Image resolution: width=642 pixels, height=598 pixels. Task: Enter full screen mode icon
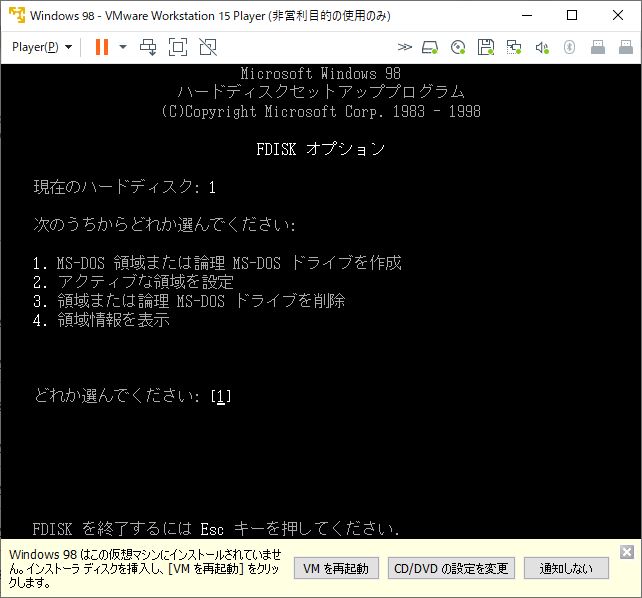(178, 47)
